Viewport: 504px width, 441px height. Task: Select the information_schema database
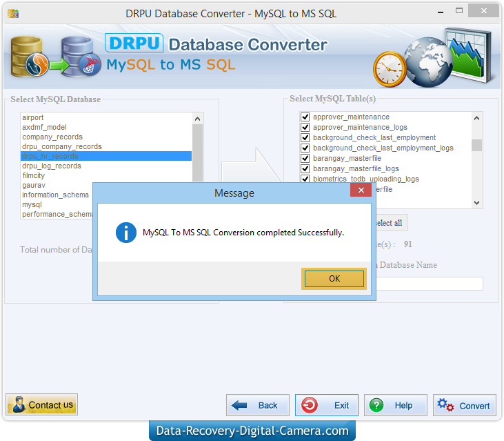pyautogui.click(x=57, y=195)
